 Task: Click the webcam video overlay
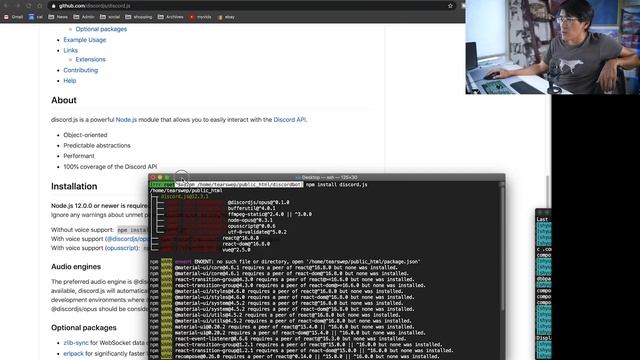pyautogui.click(x=553, y=47)
